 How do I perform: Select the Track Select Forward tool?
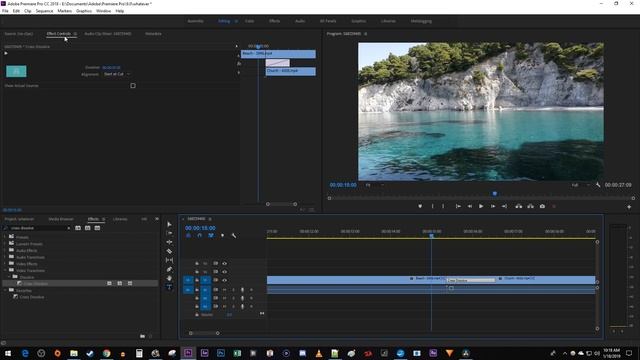(x=169, y=233)
